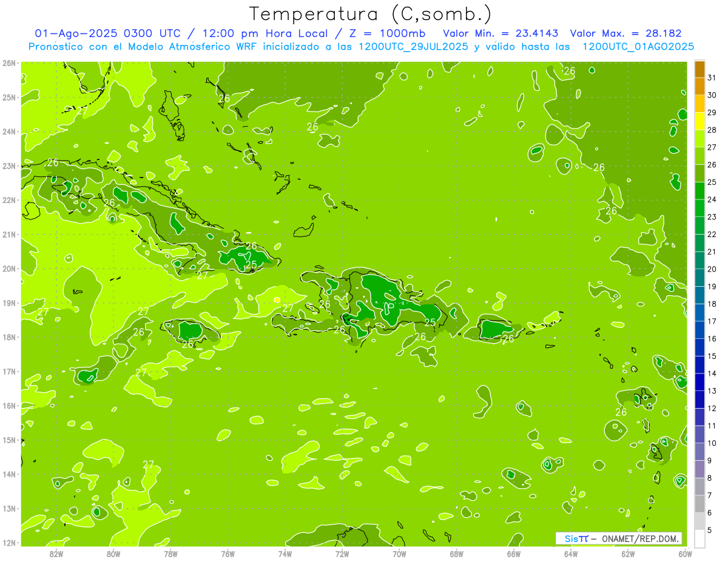The height and width of the screenshot is (562, 728).
Task: Click the 'Valor Min. = 23.4143' readout
Action: click(500, 34)
